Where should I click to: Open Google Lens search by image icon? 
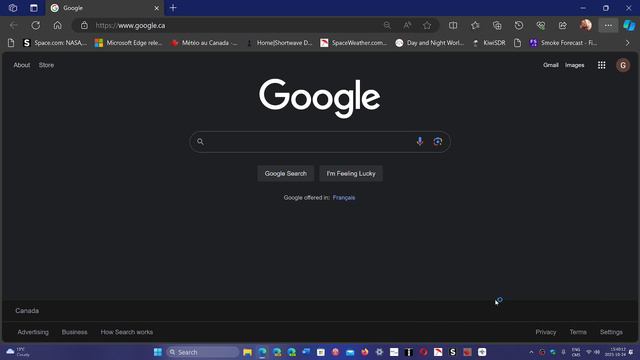[x=438, y=142]
